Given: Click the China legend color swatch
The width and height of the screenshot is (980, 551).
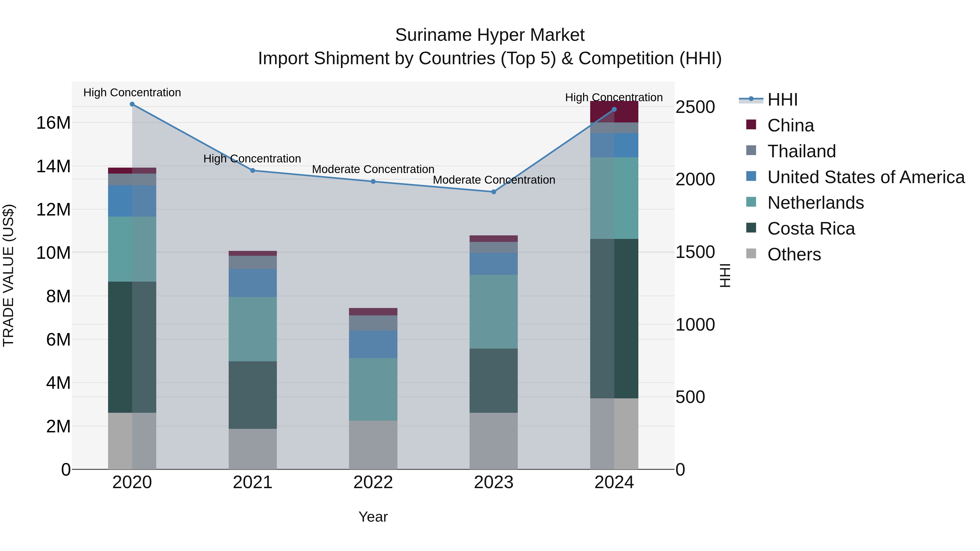Looking at the screenshot, I should (x=751, y=124).
